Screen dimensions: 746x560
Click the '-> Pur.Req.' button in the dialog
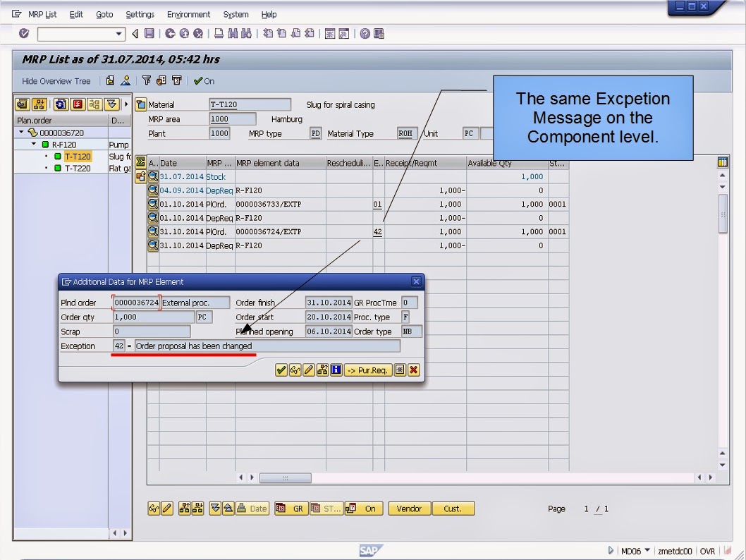[x=369, y=369]
